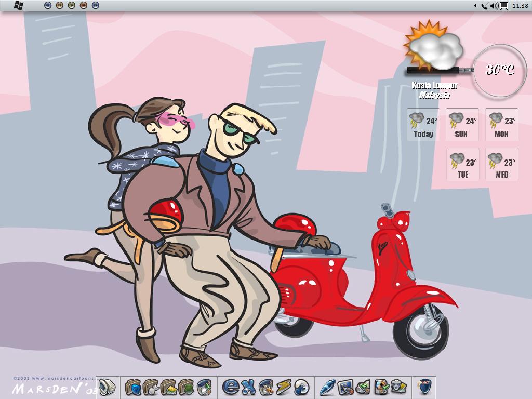Screen dimensions: 532x399
Task: Expand hidden system tray icons arrow
Action: [x=475, y=6]
